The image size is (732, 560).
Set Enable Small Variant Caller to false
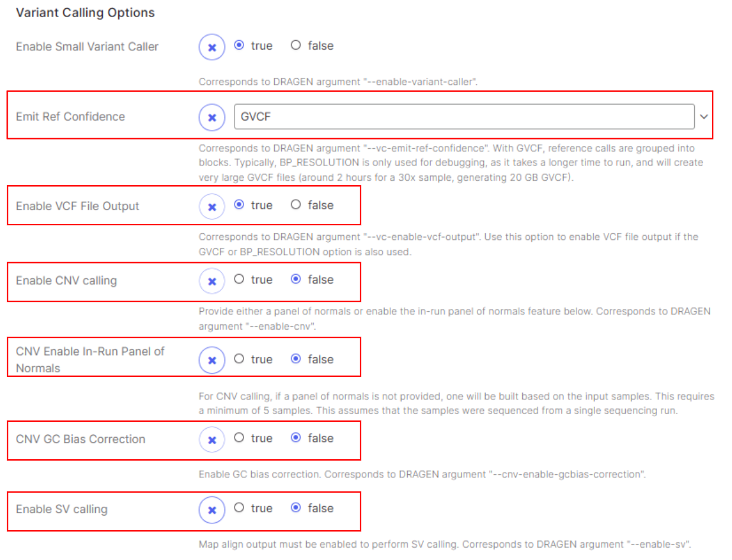(296, 45)
